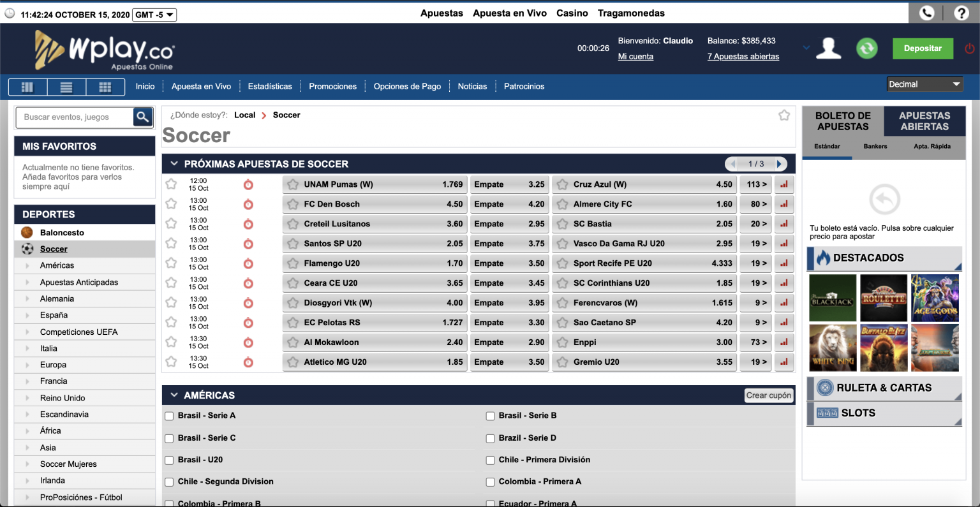Open the Promociones menu item

332,87
